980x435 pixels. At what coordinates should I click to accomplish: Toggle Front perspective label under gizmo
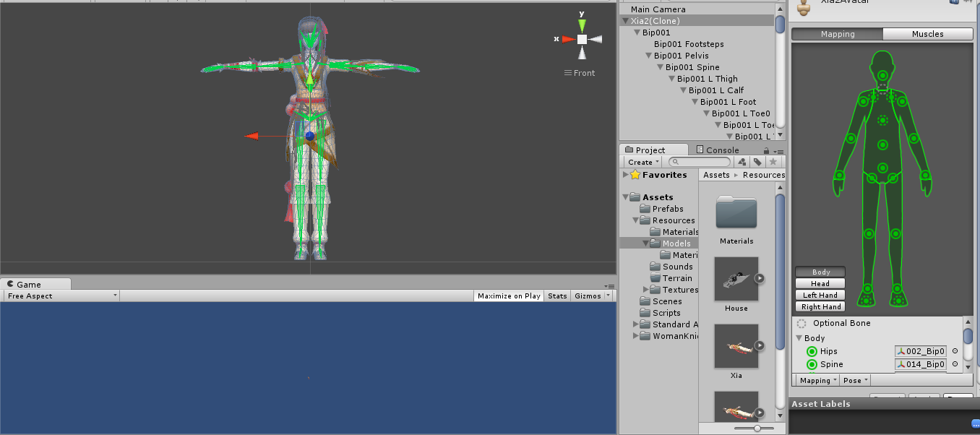tap(580, 73)
